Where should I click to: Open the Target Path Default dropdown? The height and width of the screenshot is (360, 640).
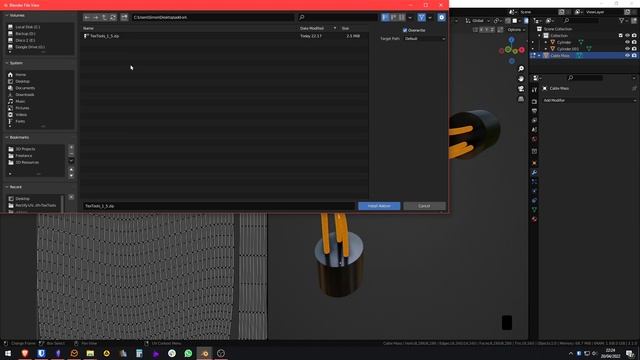(x=424, y=39)
